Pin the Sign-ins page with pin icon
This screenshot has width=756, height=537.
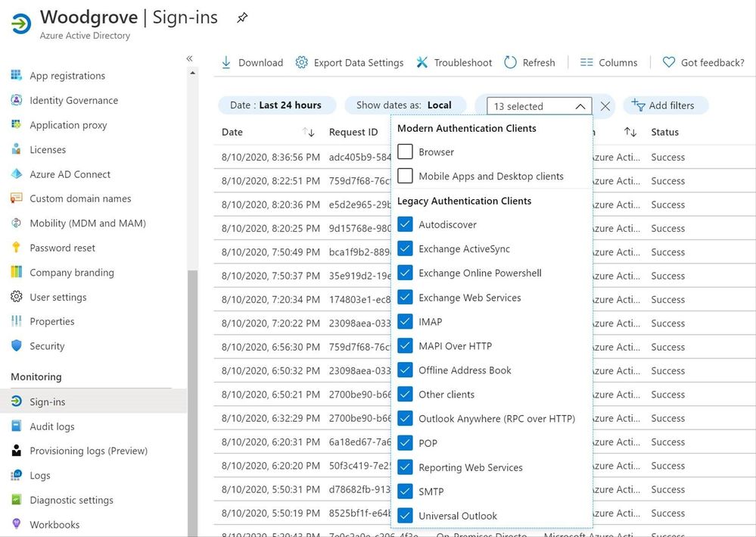tap(242, 17)
